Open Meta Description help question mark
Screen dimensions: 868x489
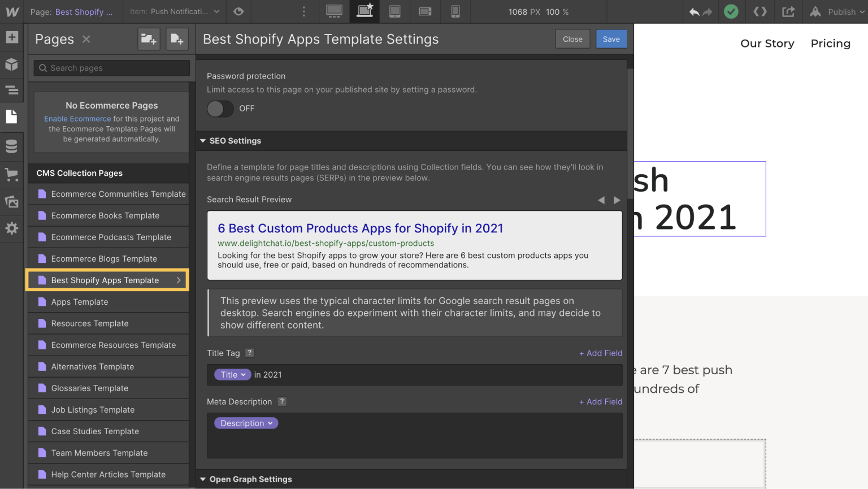(x=282, y=401)
